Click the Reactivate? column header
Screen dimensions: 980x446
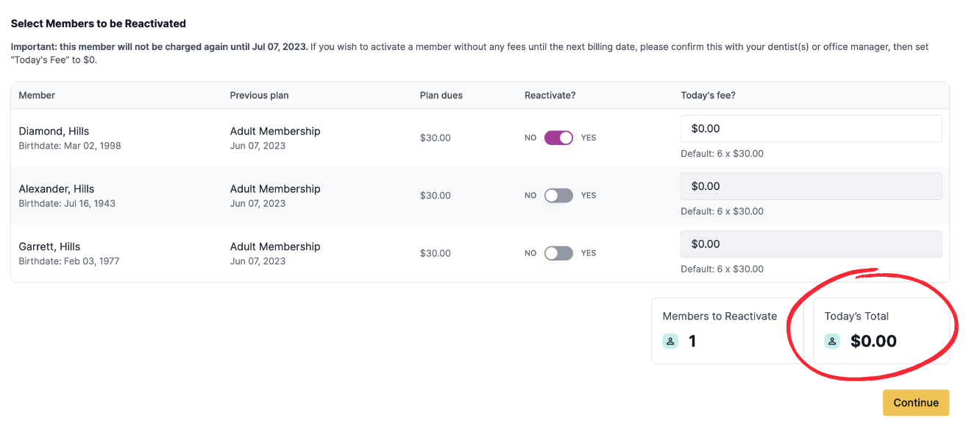tap(550, 96)
